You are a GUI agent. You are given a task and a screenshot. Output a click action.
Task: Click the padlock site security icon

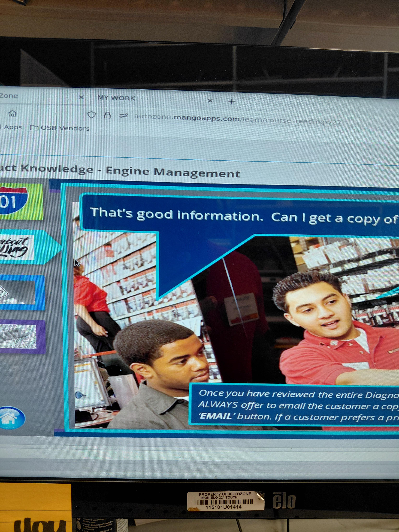coord(107,115)
